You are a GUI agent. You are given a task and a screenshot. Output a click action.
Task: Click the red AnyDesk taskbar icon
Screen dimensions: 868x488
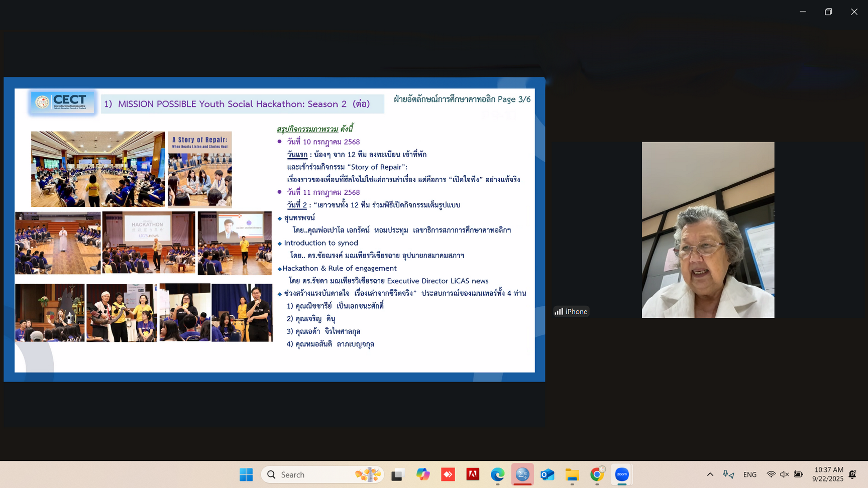[x=448, y=474]
